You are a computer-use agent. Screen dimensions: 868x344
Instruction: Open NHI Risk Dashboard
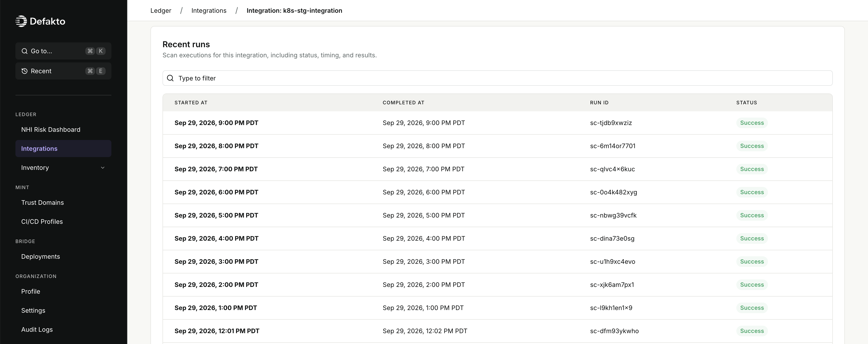tap(63, 130)
